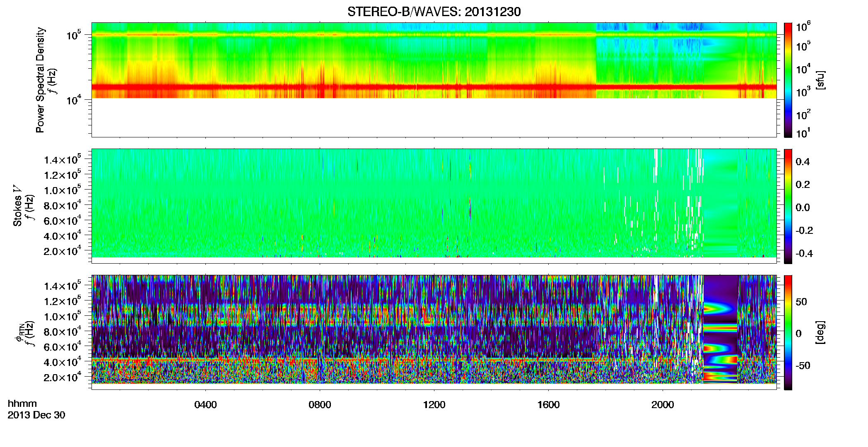Select the hhmm time format label
Viewport: 868px width, 447px height.
(22, 404)
